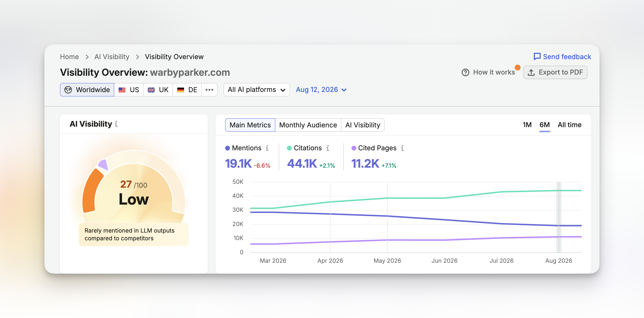Click the orange notification dot on How it works
The height and width of the screenshot is (318, 644).
pos(517,68)
